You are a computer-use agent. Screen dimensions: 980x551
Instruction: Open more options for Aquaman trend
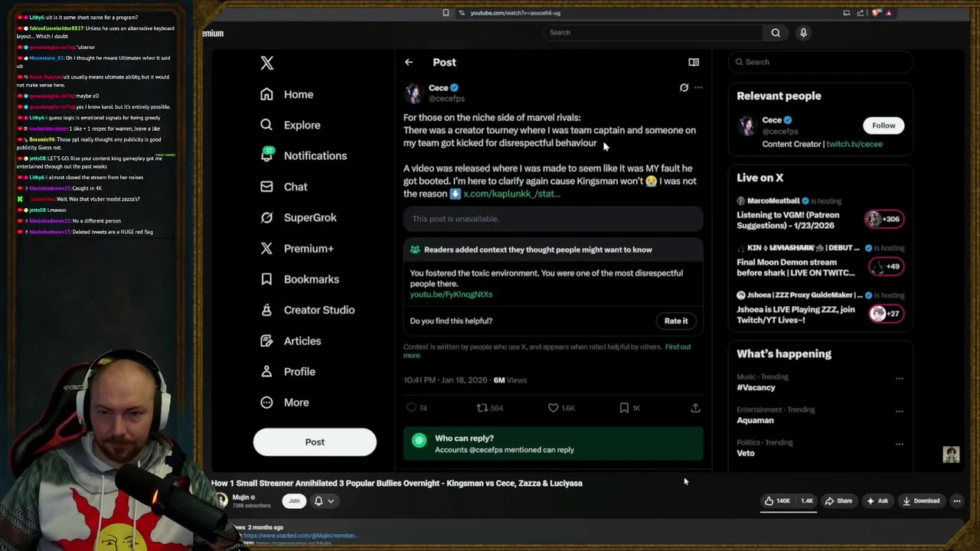coord(900,412)
